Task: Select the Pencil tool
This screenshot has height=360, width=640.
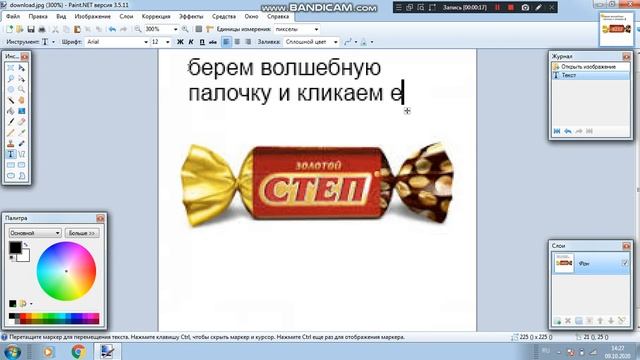Action: [x=11, y=133]
